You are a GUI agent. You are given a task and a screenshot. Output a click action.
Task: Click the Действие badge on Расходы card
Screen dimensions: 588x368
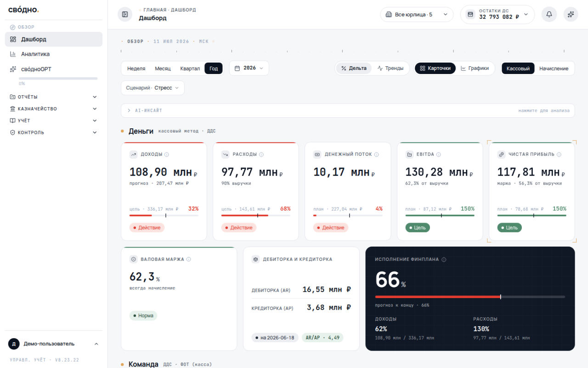(239, 228)
